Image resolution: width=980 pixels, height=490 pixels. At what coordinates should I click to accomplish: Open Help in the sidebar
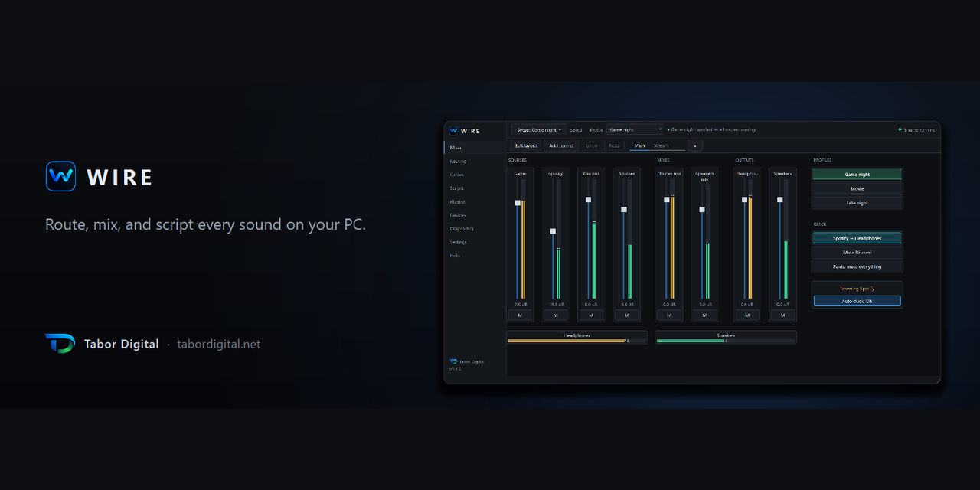coord(475,255)
